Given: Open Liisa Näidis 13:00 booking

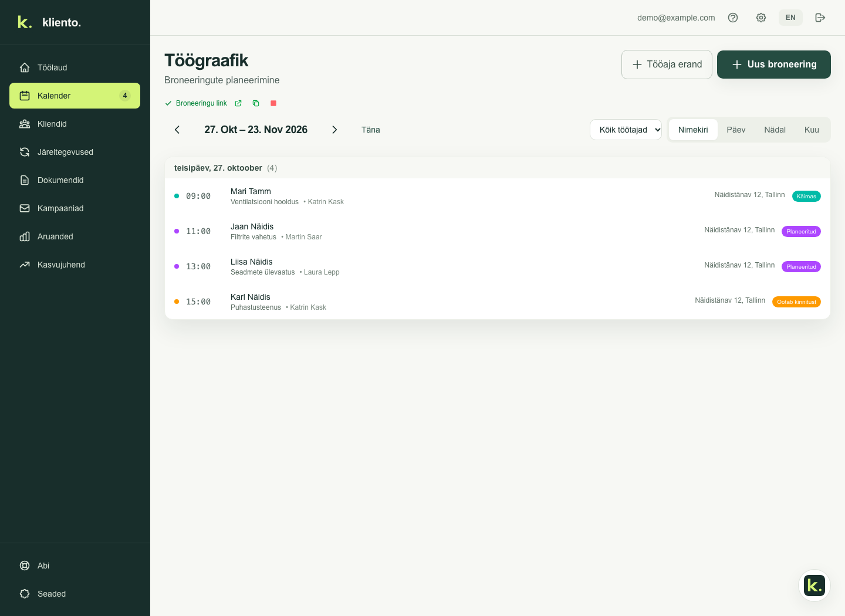Looking at the screenshot, I should tap(498, 266).
